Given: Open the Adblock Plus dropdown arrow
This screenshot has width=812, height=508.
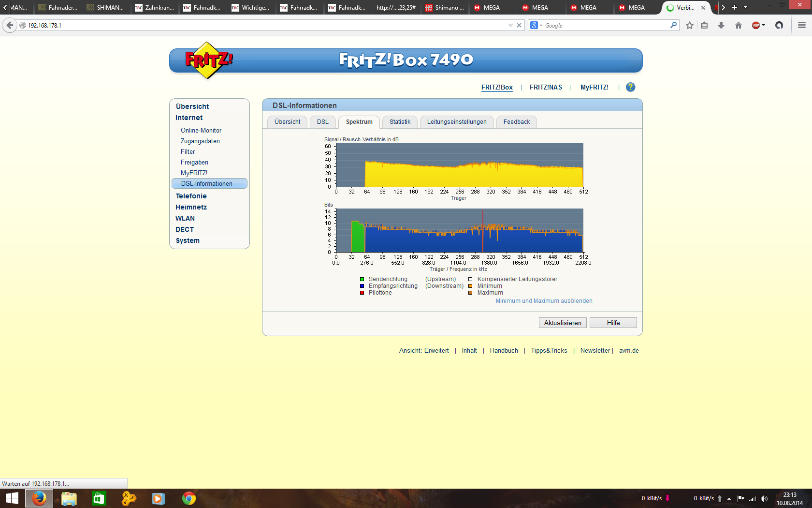Looking at the screenshot, I should [764, 25].
